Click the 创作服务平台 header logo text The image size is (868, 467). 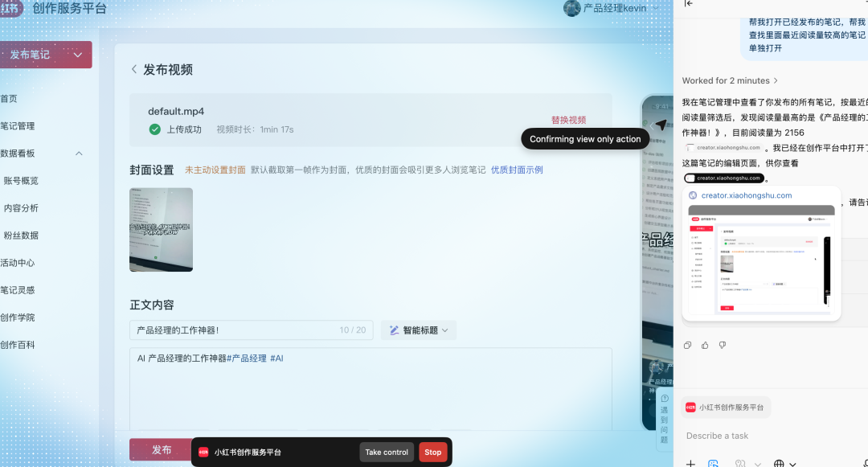click(x=70, y=8)
